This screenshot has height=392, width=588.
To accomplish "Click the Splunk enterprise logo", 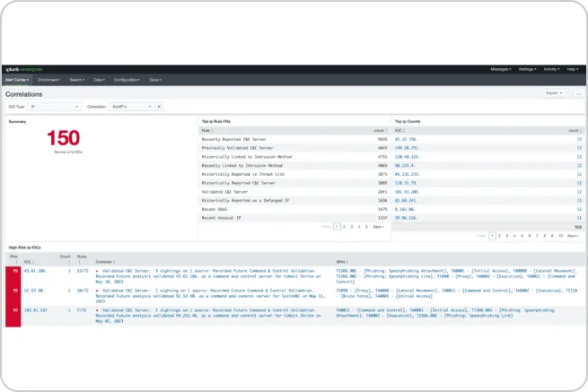I will 24,69.
